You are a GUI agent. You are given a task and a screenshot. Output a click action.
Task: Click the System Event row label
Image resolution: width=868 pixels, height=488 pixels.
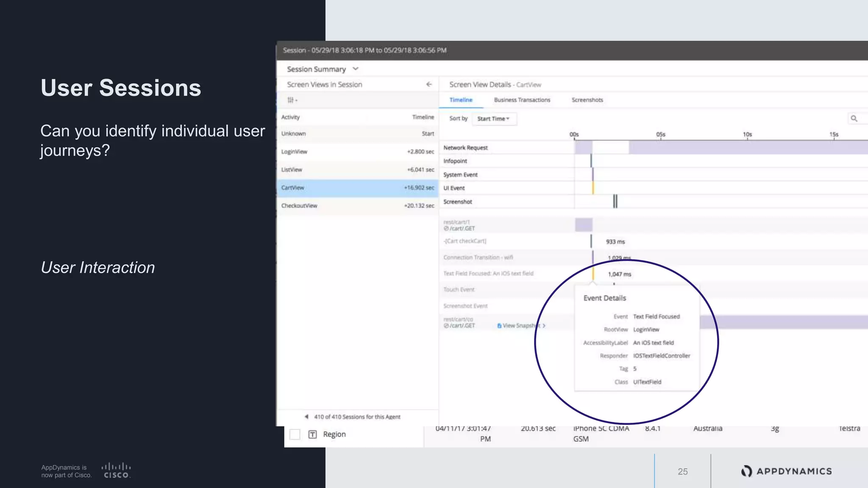click(x=460, y=175)
